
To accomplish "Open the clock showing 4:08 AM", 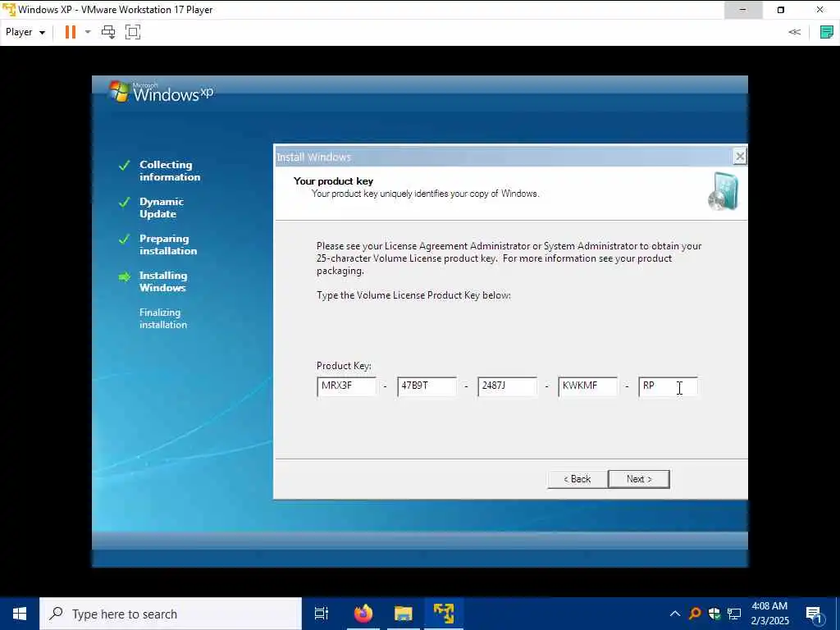I will [x=769, y=614].
